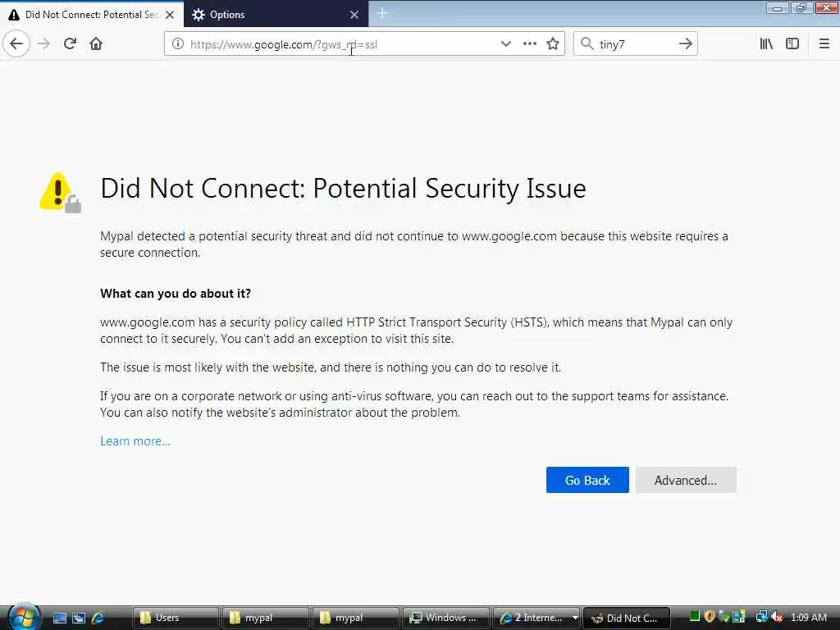Click Show Desktop quick launch icon

(59, 618)
